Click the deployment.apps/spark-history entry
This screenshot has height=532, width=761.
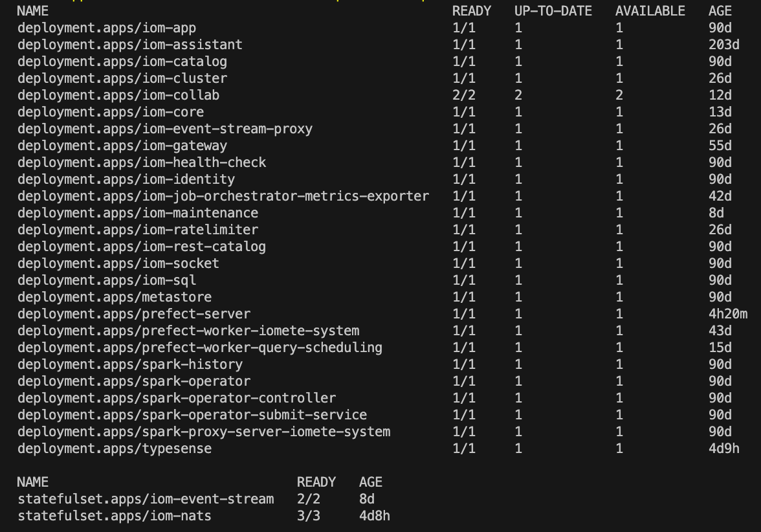(x=130, y=364)
